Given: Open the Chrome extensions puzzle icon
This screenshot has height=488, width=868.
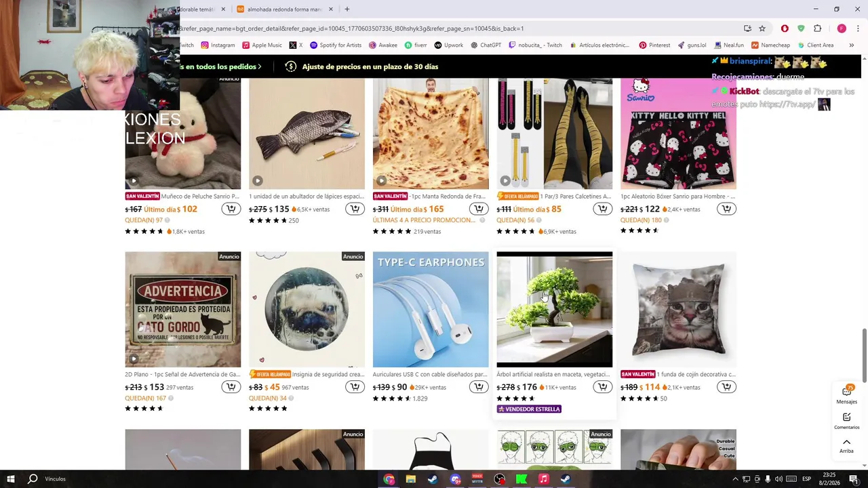Looking at the screenshot, I should coord(817,28).
